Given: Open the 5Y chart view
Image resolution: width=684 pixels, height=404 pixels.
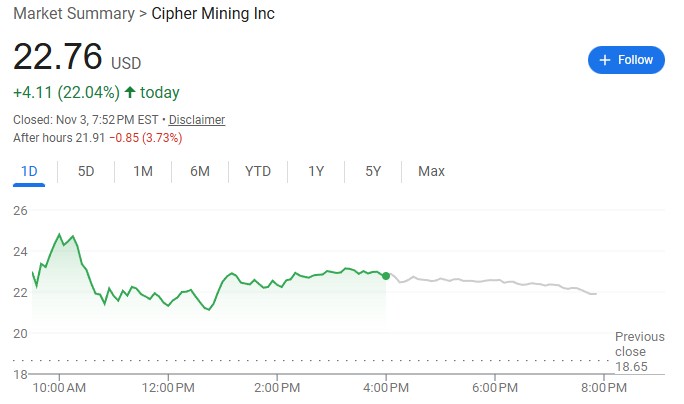Looking at the screenshot, I should point(373,171).
